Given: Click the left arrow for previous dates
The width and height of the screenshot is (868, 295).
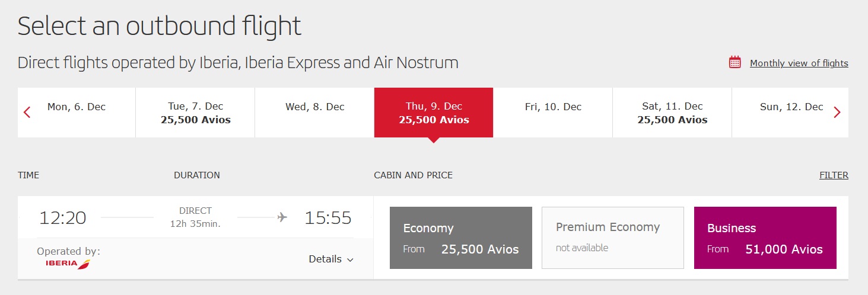Looking at the screenshot, I should point(27,113).
